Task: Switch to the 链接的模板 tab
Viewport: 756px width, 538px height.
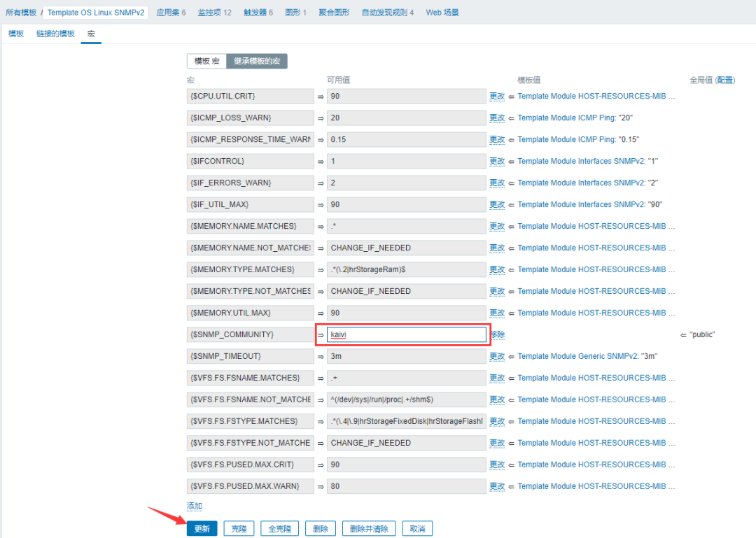Action: (x=55, y=34)
